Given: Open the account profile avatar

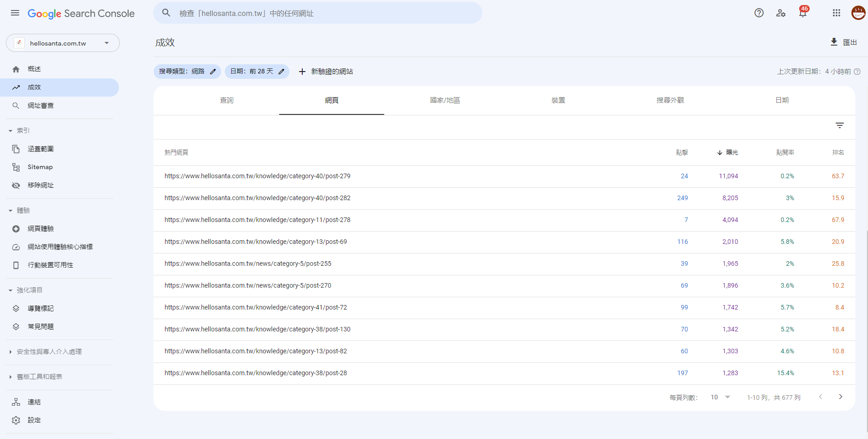Looking at the screenshot, I should click(x=858, y=13).
